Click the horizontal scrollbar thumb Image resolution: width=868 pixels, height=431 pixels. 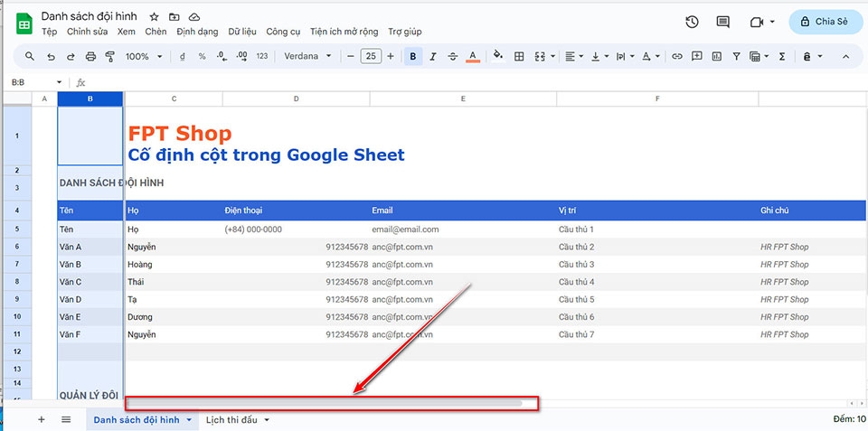325,403
